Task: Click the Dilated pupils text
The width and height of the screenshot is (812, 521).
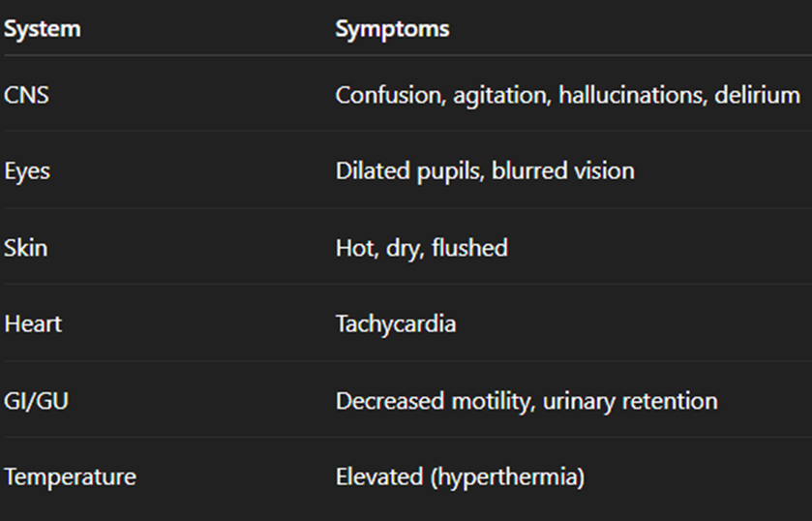Action: 408,171
